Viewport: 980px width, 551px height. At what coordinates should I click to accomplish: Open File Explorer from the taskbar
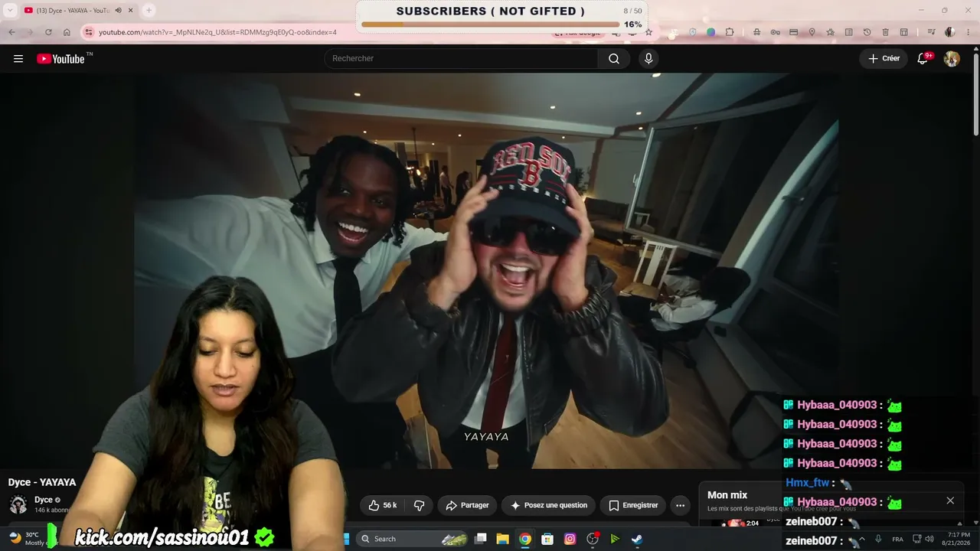502,539
